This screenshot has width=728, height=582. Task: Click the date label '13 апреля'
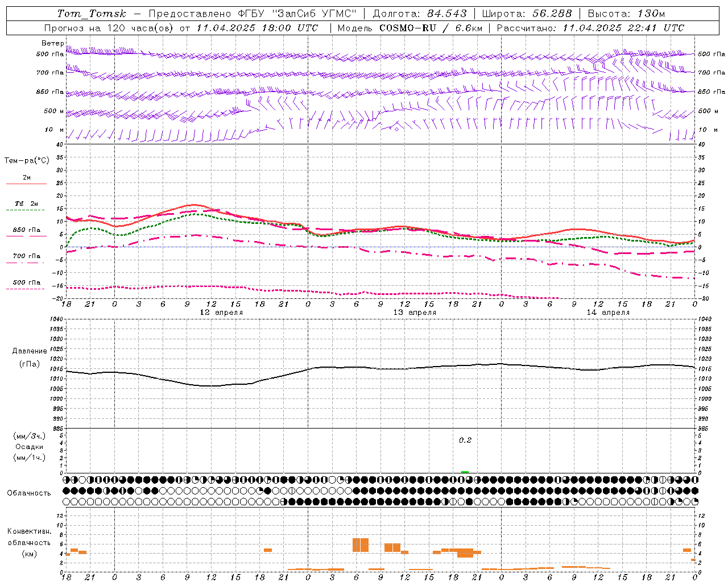coord(415,313)
